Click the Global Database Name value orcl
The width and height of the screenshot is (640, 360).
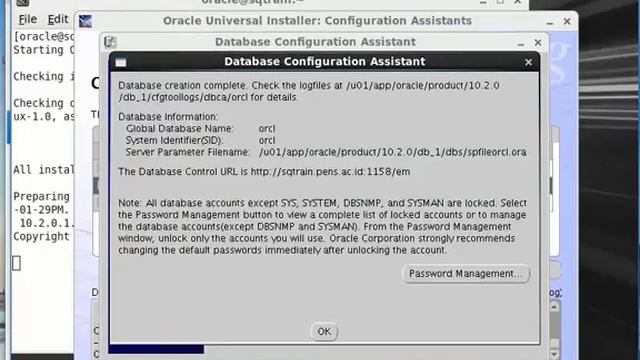267,129
